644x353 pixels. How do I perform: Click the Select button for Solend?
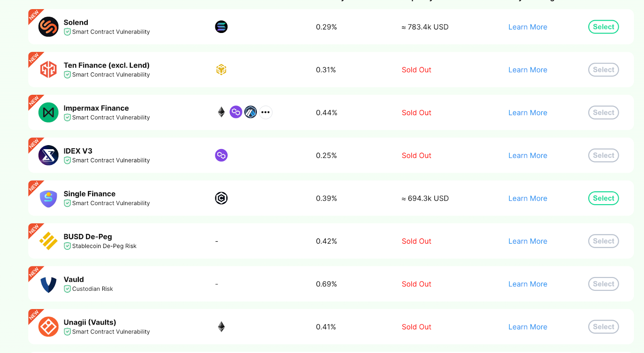603,27
